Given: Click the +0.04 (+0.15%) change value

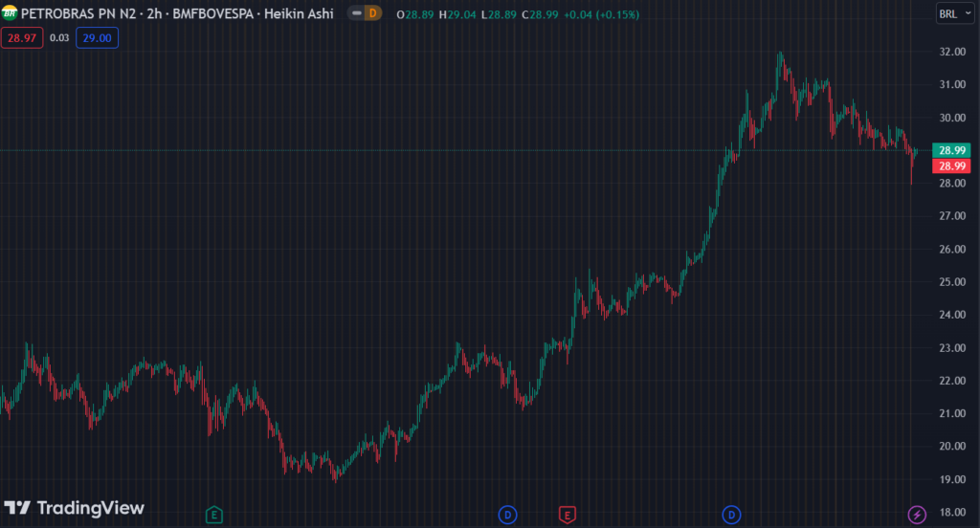Looking at the screenshot, I should tap(601, 14).
